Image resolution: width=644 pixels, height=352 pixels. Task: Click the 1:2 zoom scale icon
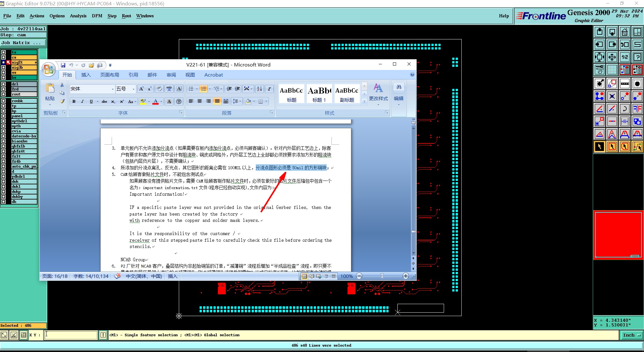pyautogui.click(x=624, y=57)
